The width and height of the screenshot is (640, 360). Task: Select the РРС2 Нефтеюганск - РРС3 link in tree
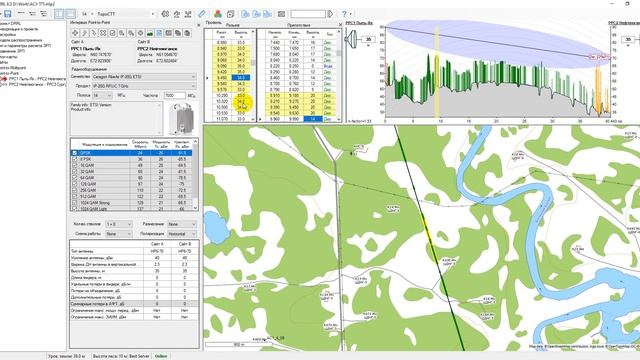(x=37, y=84)
